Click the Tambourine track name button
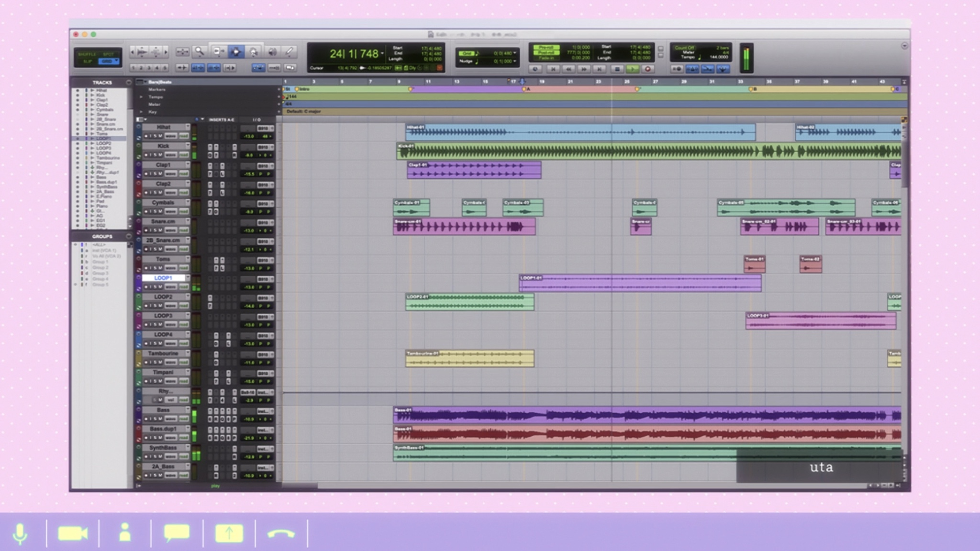The image size is (980, 551). [163, 353]
